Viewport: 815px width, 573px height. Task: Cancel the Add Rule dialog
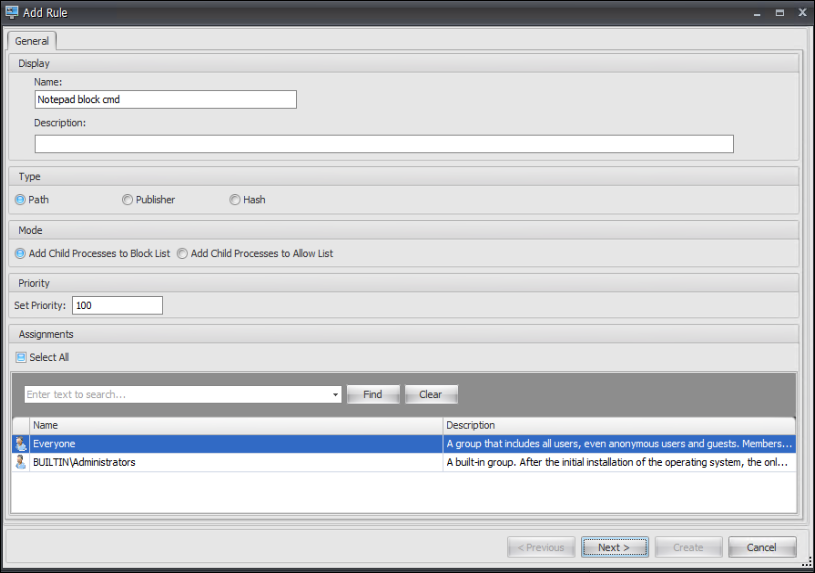(x=761, y=548)
